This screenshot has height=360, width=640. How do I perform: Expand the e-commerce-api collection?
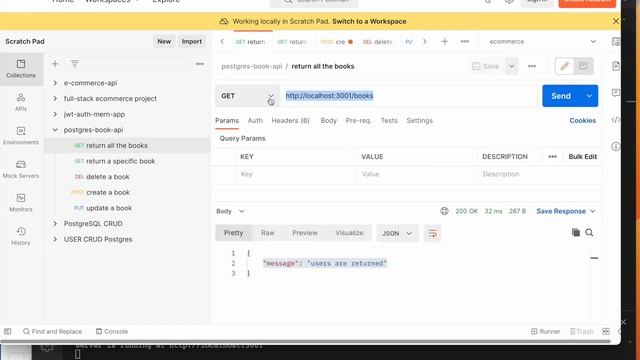click(55, 83)
